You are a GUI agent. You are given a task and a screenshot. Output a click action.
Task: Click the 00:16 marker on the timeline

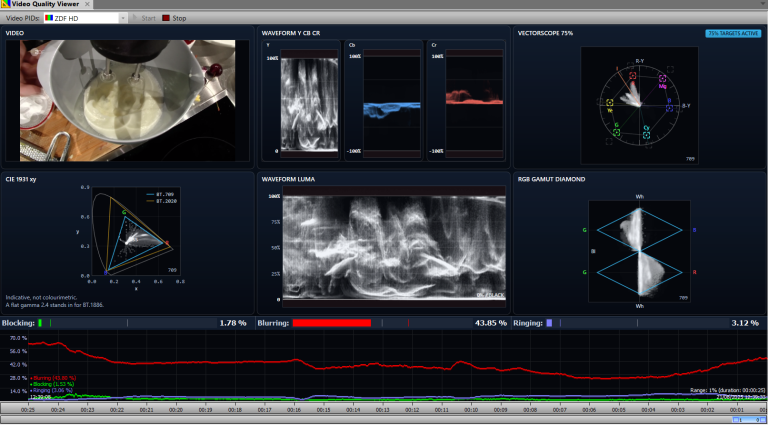point(293,410)
